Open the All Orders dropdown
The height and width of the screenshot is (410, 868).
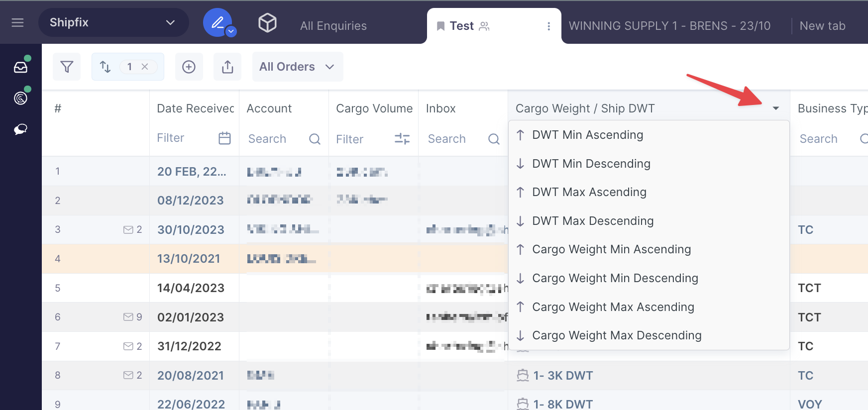point(297,67)
